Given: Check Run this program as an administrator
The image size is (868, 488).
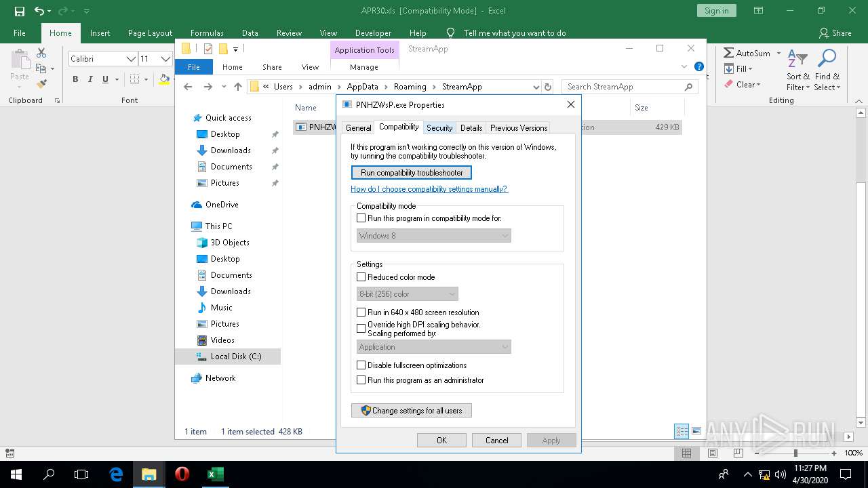Looking at the screenshot, I should point(361,380).
